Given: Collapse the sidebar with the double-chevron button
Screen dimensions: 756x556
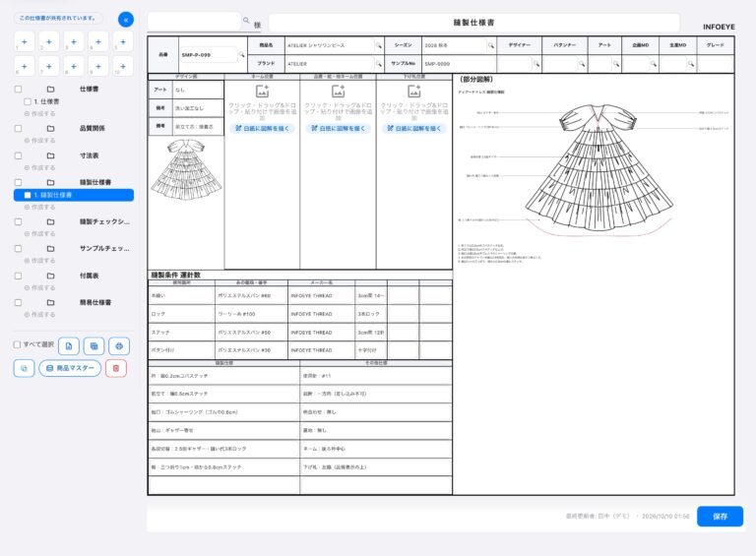Looking at the screenshot, I should tap(126, 20).
